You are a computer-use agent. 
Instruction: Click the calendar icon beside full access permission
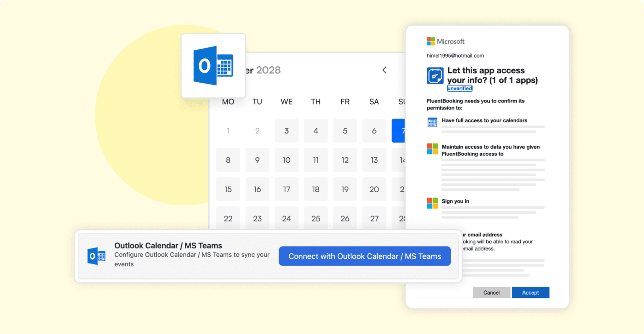[432, 122]
